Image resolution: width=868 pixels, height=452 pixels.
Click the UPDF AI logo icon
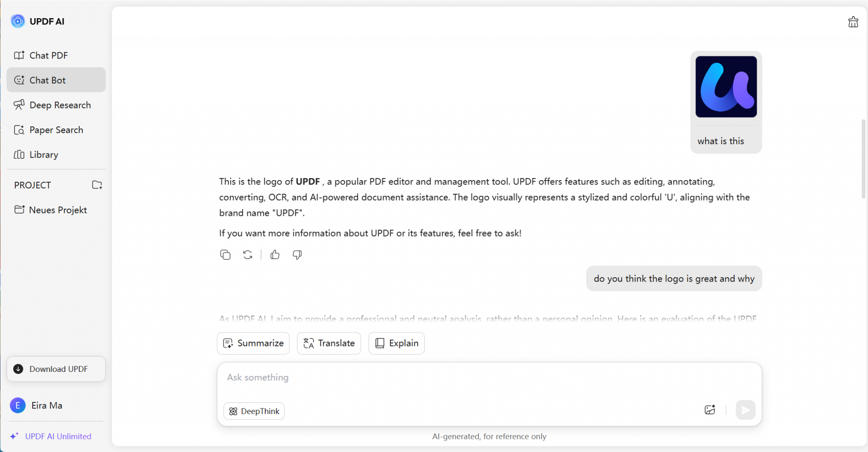(18, 21)
